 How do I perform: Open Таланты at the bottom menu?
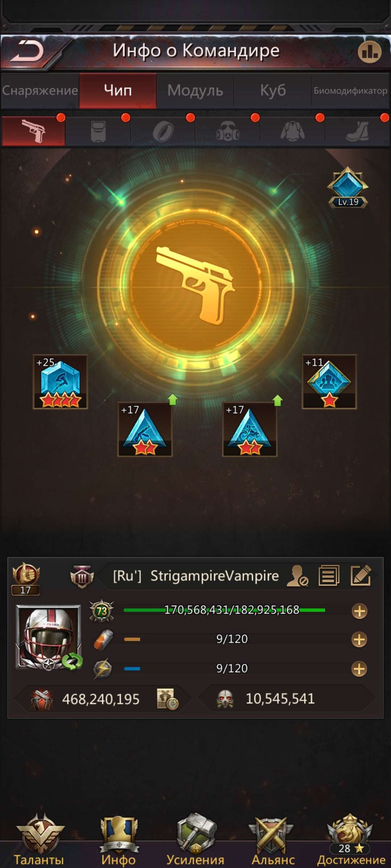click(40, 840)
